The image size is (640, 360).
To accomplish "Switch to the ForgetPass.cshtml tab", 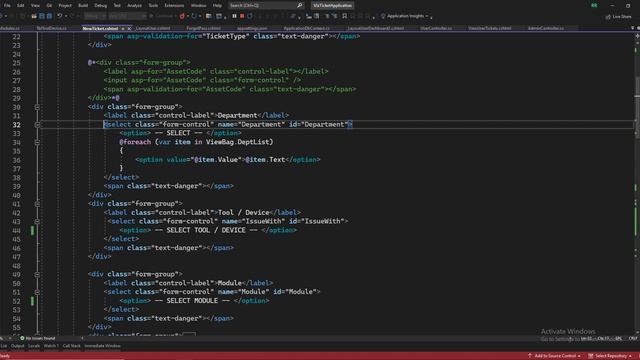I will [x=204, y=29].
